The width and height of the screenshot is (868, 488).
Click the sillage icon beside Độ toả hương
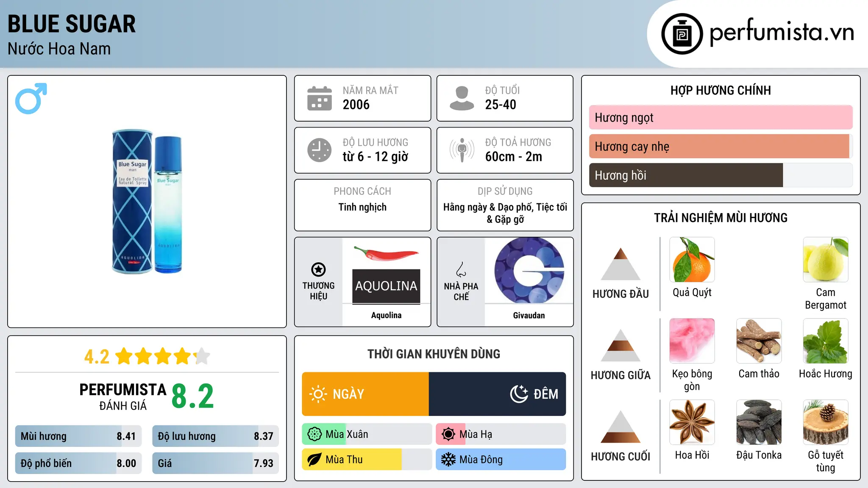coord(462,150)
